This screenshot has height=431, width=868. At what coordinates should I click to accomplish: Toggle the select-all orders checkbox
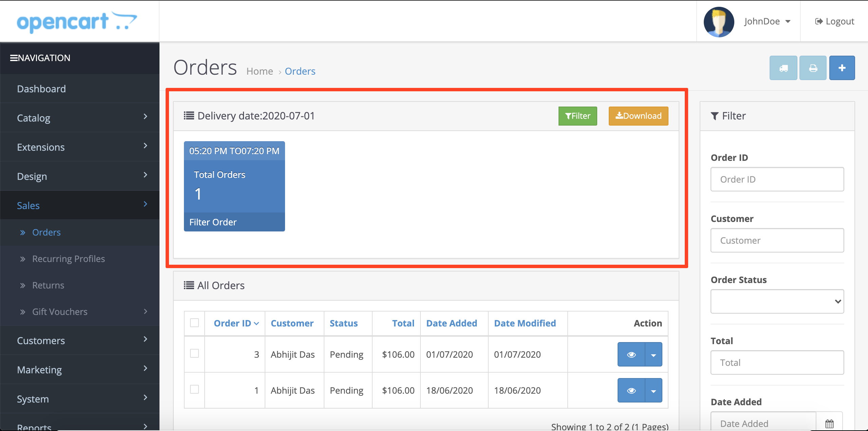(194, 323)
